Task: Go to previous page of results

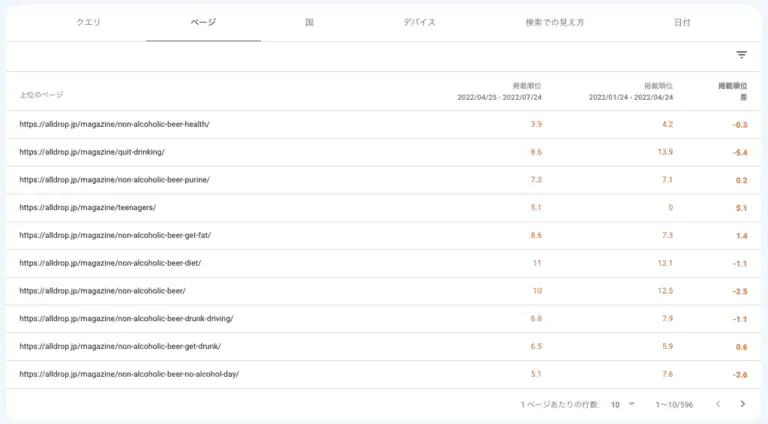Action: click(718, 404)
